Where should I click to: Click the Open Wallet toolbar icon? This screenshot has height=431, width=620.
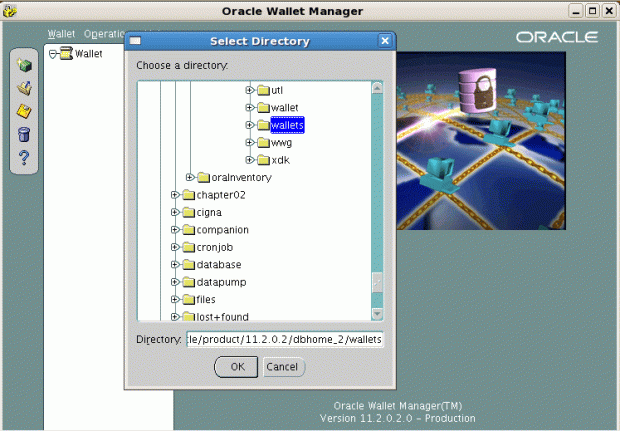click(25, 88)
